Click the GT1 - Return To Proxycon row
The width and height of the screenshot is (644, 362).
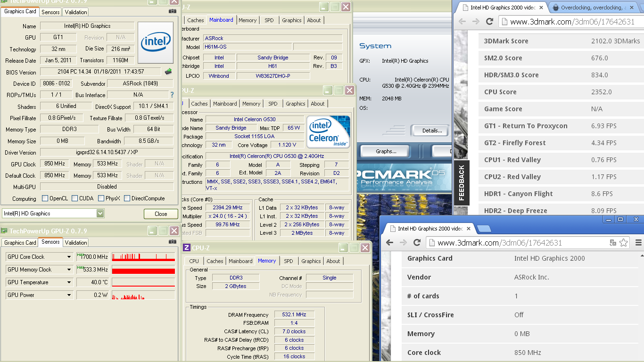(x=561, y=126)
